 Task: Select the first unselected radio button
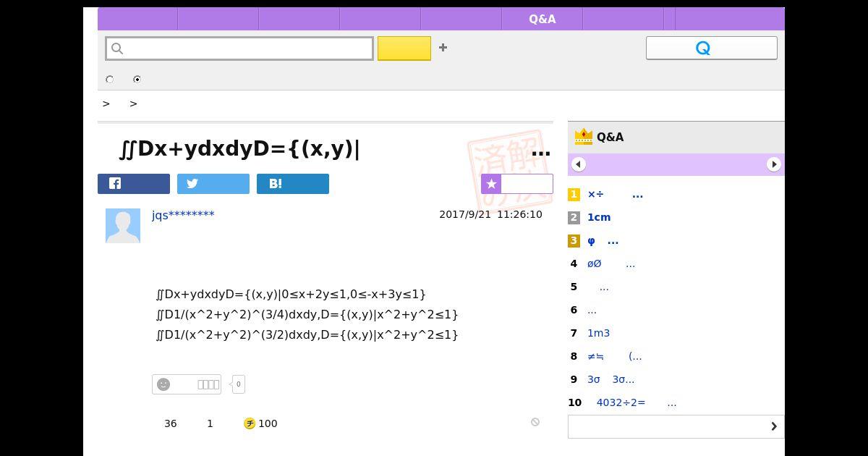pyautogui.click(x=110, y=80)
